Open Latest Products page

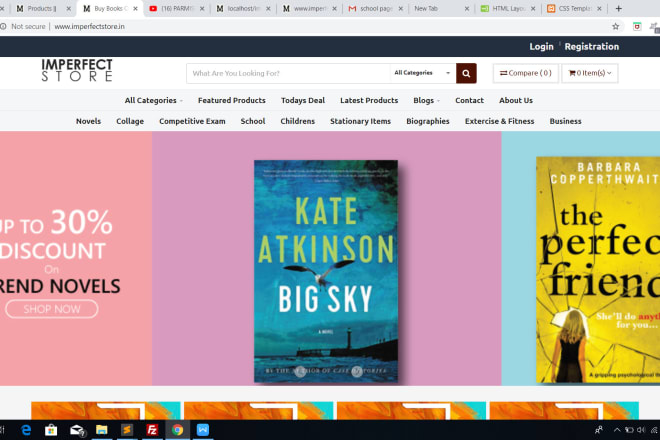pyautogui.click(x=369, y=100)
